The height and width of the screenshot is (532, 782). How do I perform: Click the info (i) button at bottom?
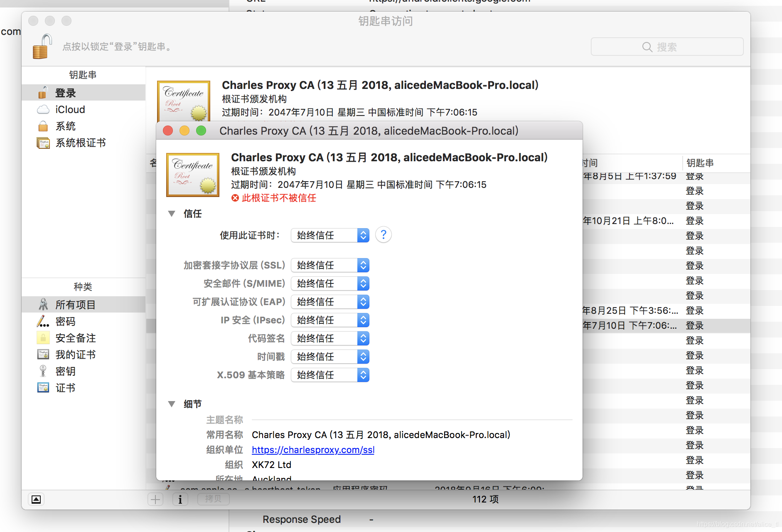(x=180, y=499)
